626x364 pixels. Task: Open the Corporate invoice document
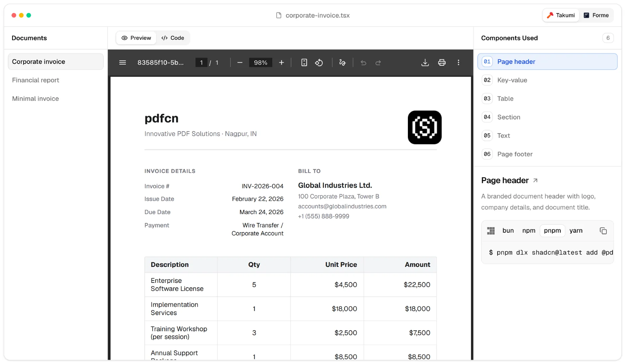click(56, 62)
